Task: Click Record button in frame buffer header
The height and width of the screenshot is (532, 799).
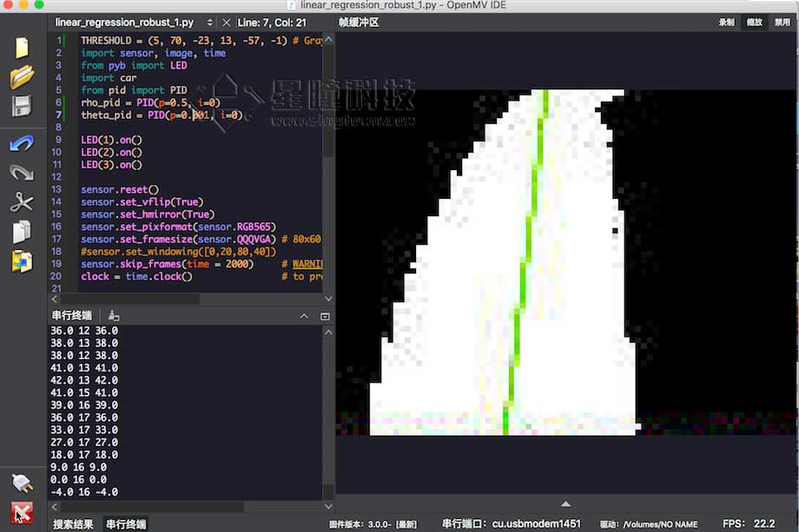Action: pos(727,22)
